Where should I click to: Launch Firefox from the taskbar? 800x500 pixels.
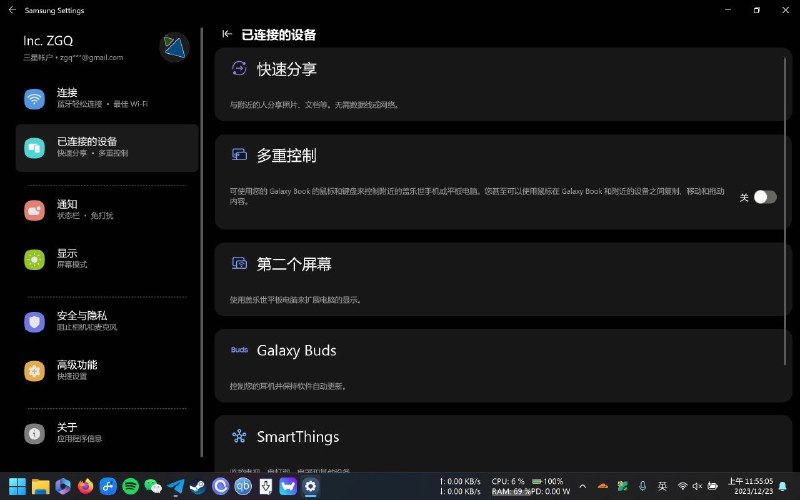(x=85, y=486)
